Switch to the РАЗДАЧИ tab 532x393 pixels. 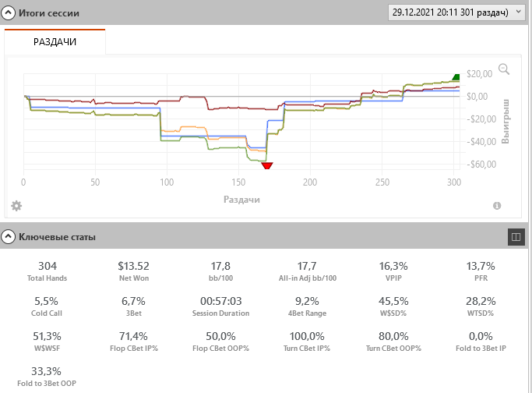pos(55,42)
